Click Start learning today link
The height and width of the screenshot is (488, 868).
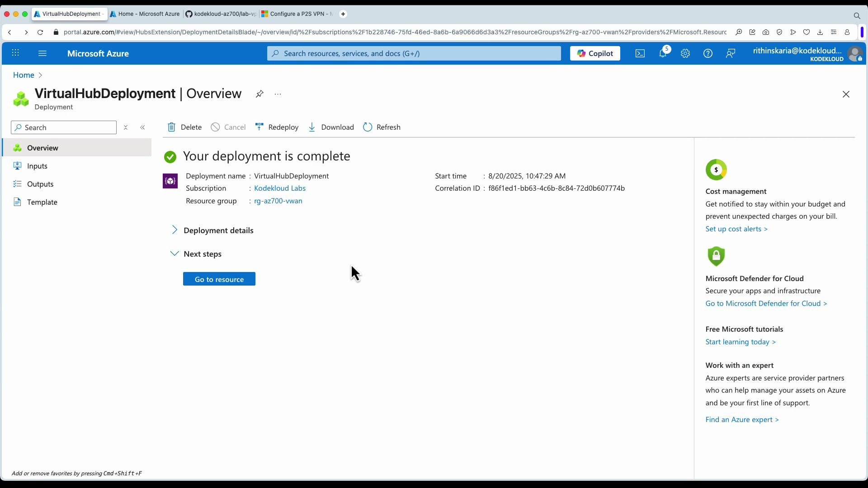[741, 342]
